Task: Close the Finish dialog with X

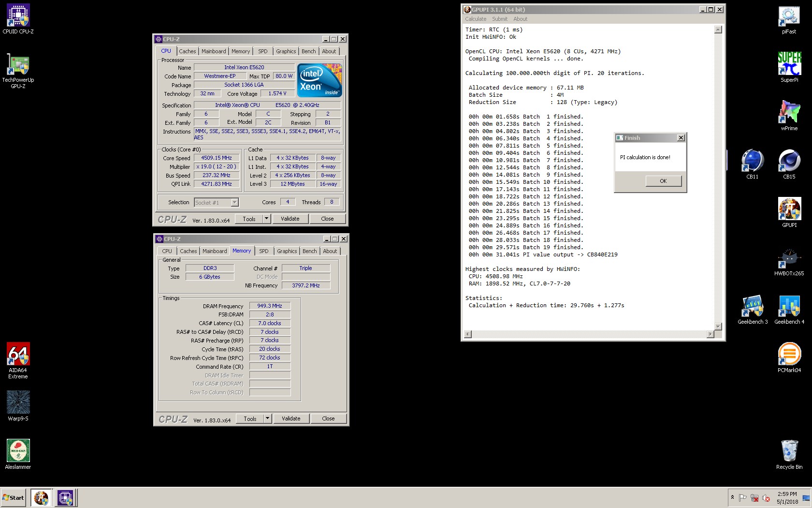Action: [x=681, y=138]
